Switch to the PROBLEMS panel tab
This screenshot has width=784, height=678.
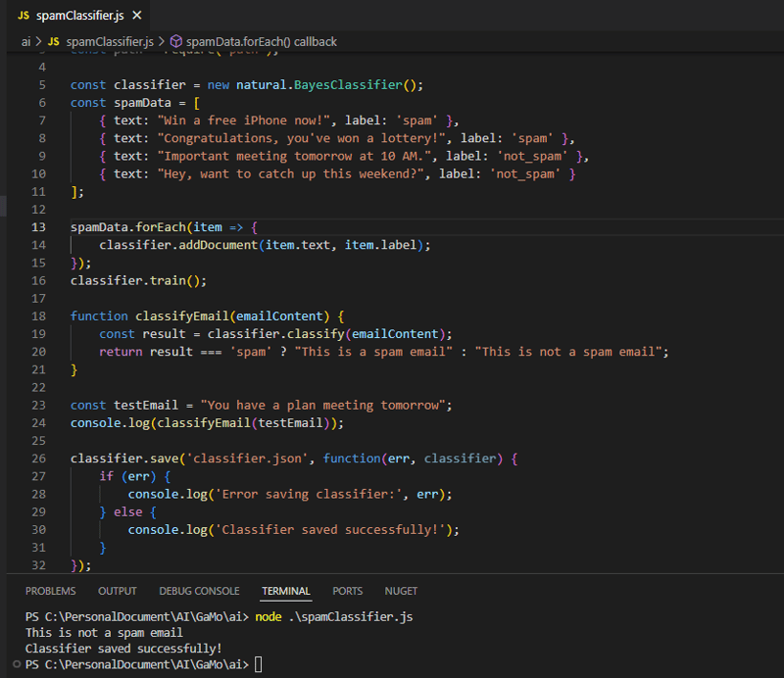50,591
